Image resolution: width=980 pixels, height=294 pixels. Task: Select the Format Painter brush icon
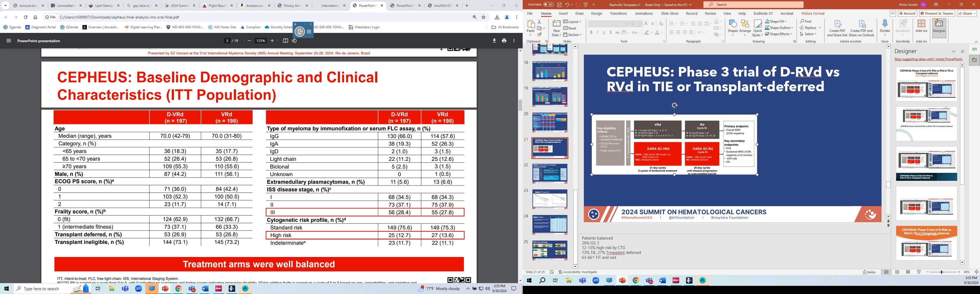coord(539,35)
